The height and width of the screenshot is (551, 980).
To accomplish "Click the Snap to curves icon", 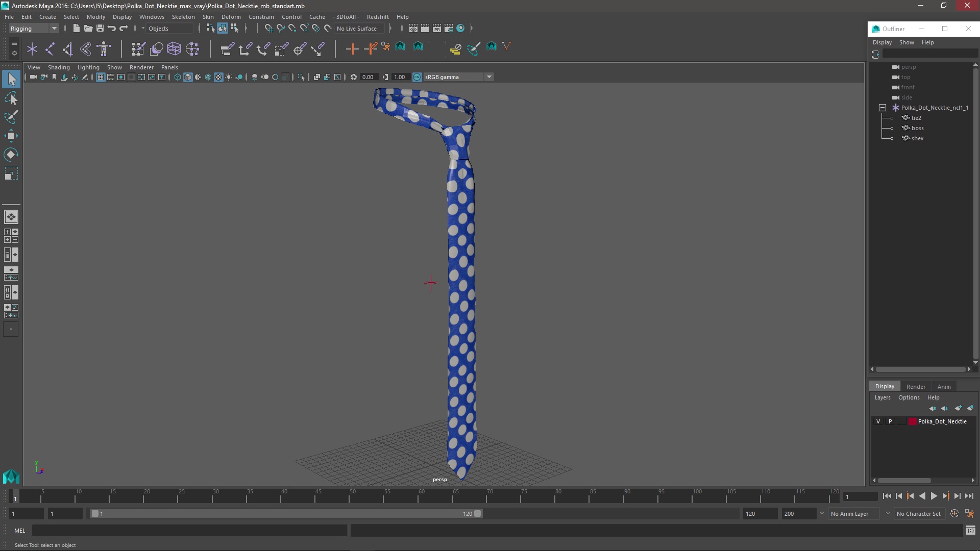I will 280,29.
